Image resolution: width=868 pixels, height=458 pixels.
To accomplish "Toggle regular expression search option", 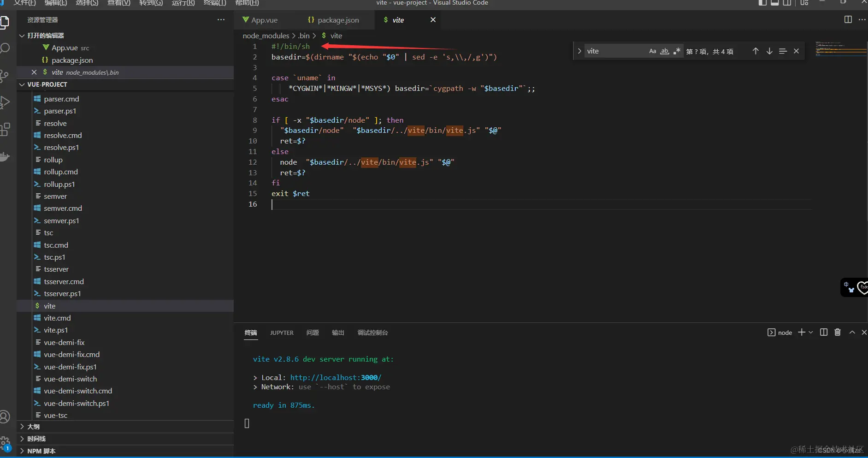I will [676, 51].
